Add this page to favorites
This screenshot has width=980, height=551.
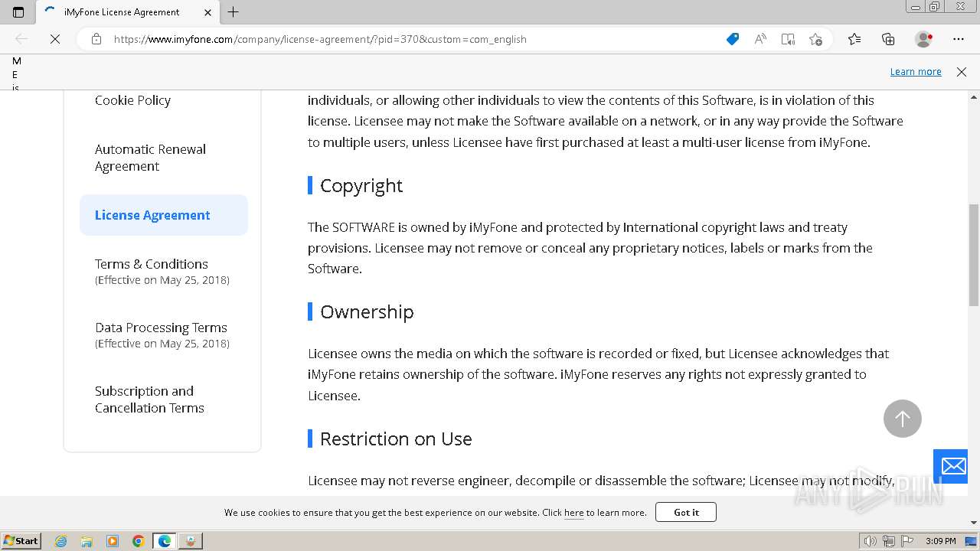pos(815,39)
